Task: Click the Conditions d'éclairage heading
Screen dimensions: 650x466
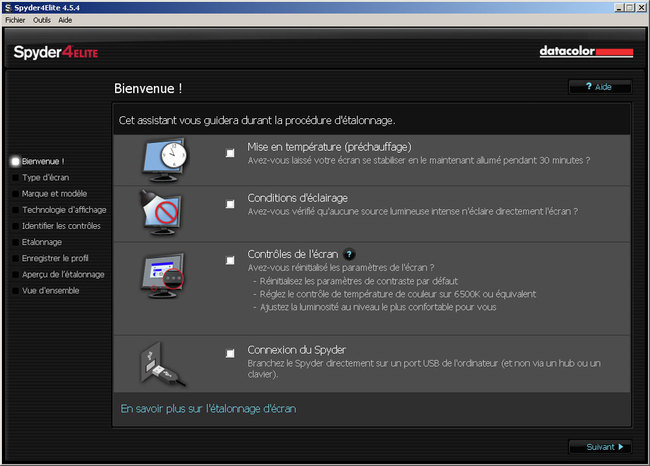Action: [298, 198]
